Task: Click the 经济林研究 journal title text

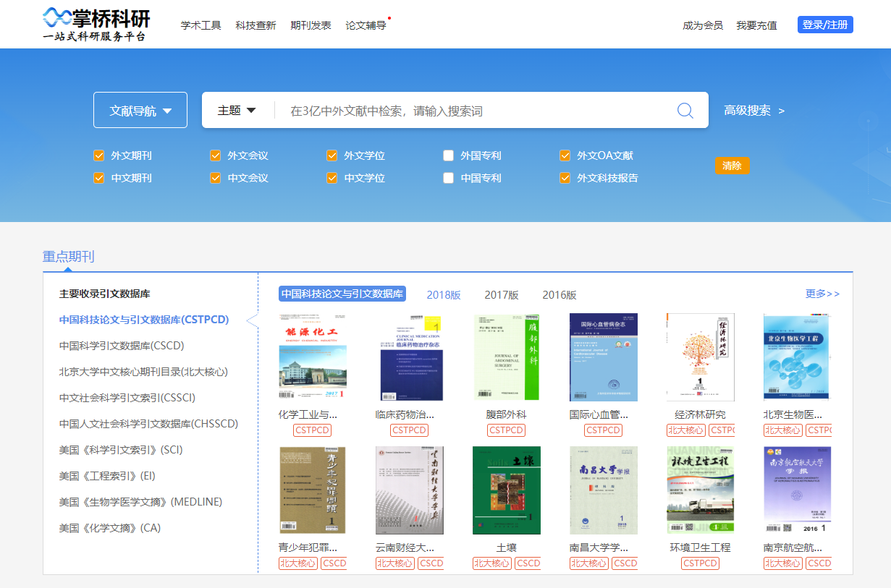Action: [x=701, y=414]
